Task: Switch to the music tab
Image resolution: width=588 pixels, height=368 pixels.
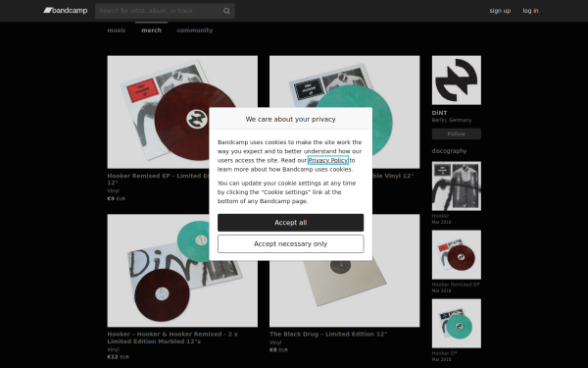Action: (117, 30)
